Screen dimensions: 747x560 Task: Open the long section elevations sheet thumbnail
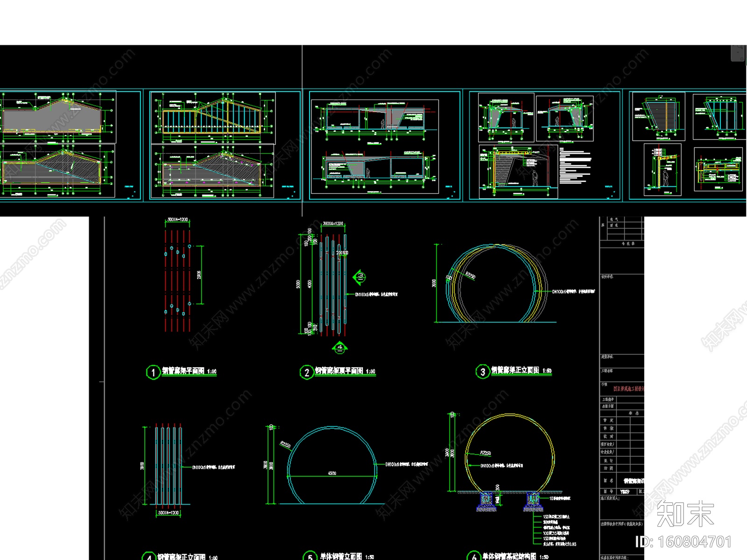(x=385, y=146)
